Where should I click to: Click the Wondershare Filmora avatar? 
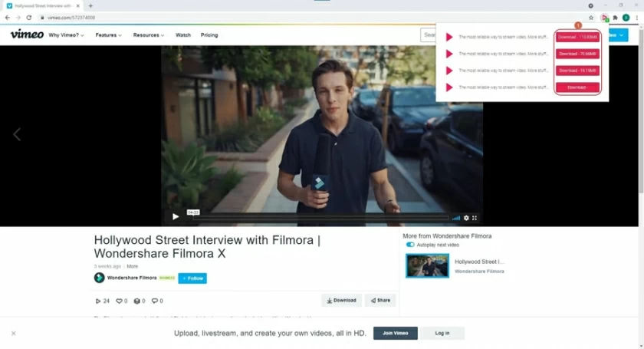[x=99, y=278]
